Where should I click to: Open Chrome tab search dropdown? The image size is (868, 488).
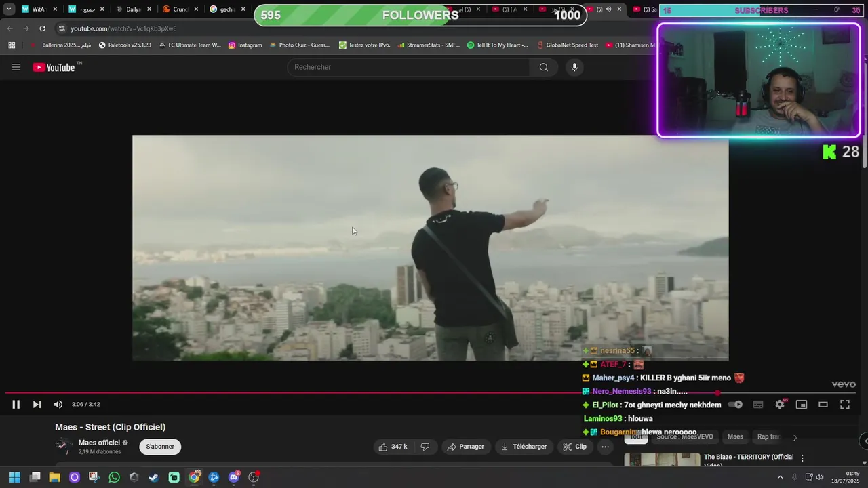click(x=9, y=9)
